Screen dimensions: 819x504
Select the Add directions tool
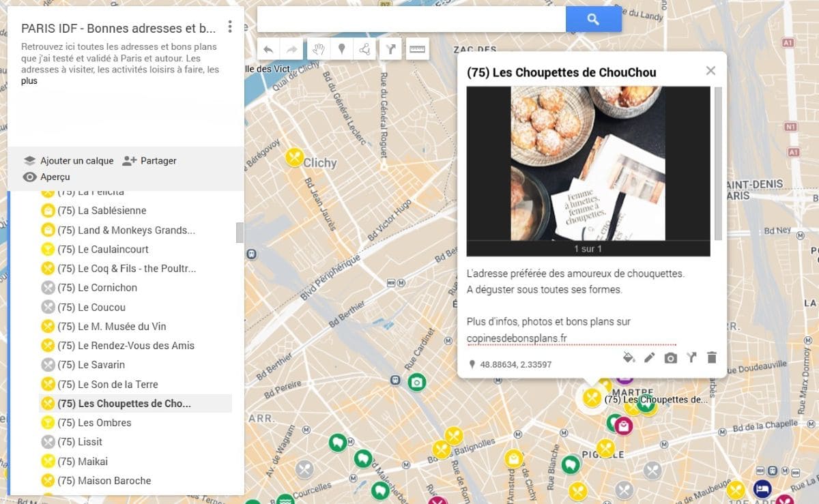pos(390,49)
